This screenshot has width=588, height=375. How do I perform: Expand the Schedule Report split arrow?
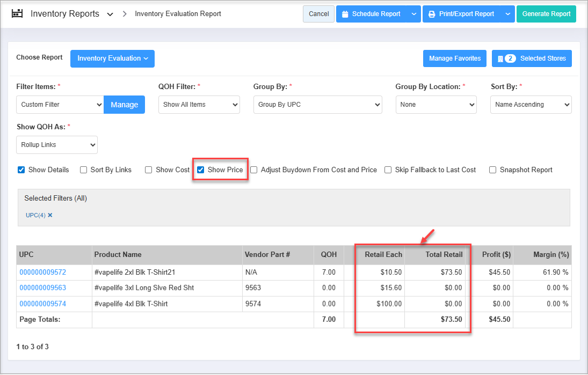pyautogui.click(x=413, y=14)
